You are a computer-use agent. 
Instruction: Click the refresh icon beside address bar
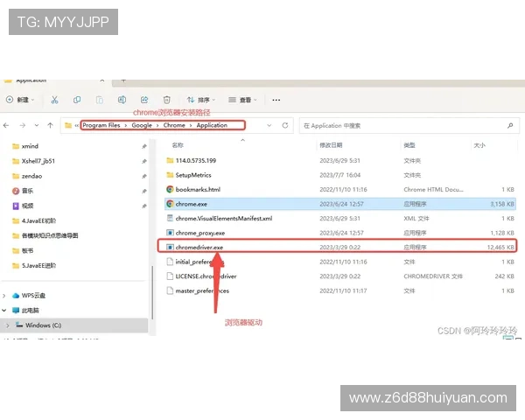pos(285,125)
